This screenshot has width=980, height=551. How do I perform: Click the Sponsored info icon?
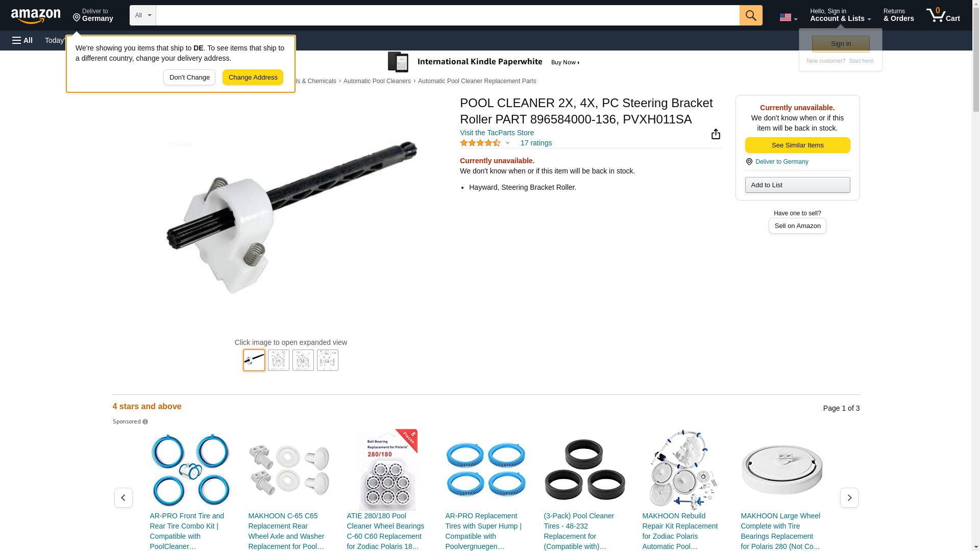click(x=145, y=422)
